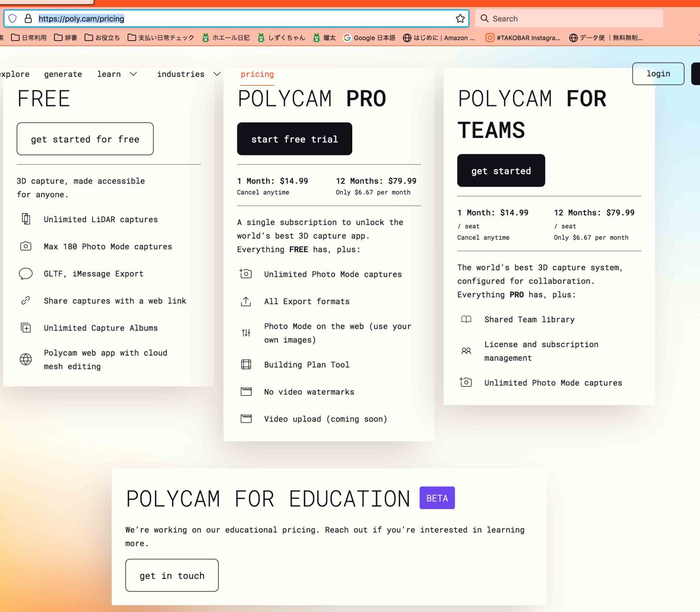This screenshot has width=700, height=612.
Task: Click 'get started' under Polycam for Teams
Action: 501,171
